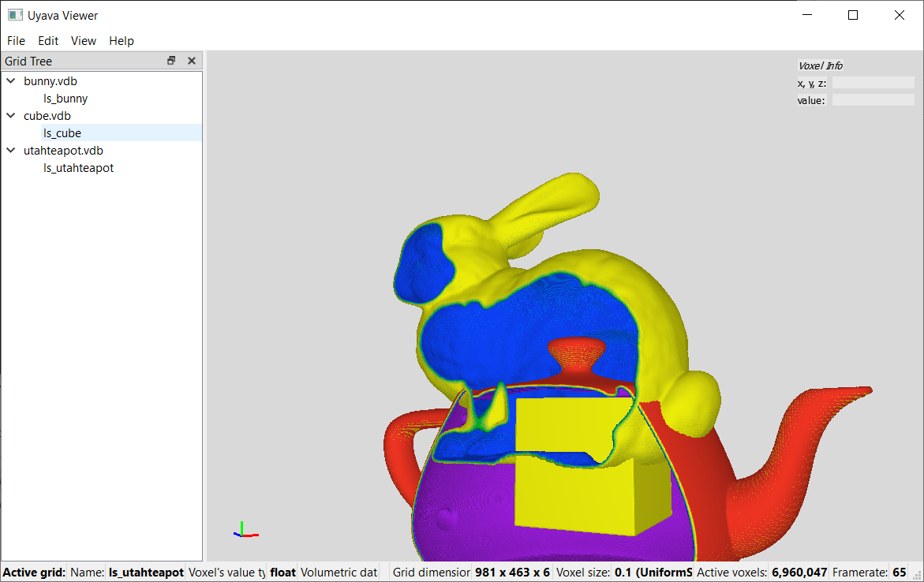
Task: Click the XYZ axis gizmo
Action: coord(245,531)
